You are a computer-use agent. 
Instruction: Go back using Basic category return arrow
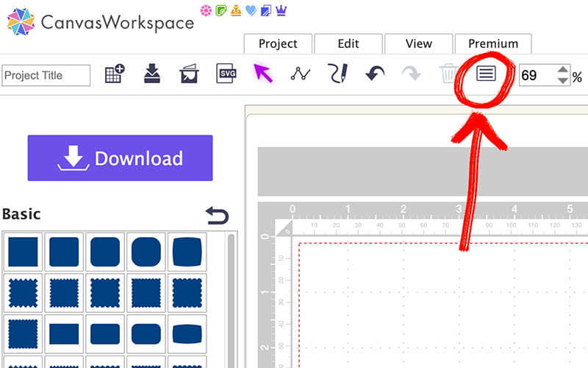[x=217, y=216]
